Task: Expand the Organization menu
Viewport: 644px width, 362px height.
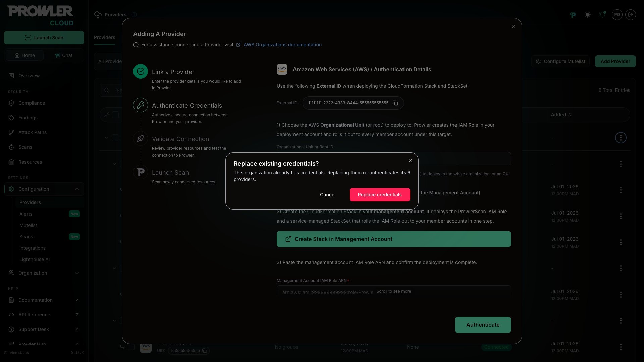Action: [x=44, y=273]
